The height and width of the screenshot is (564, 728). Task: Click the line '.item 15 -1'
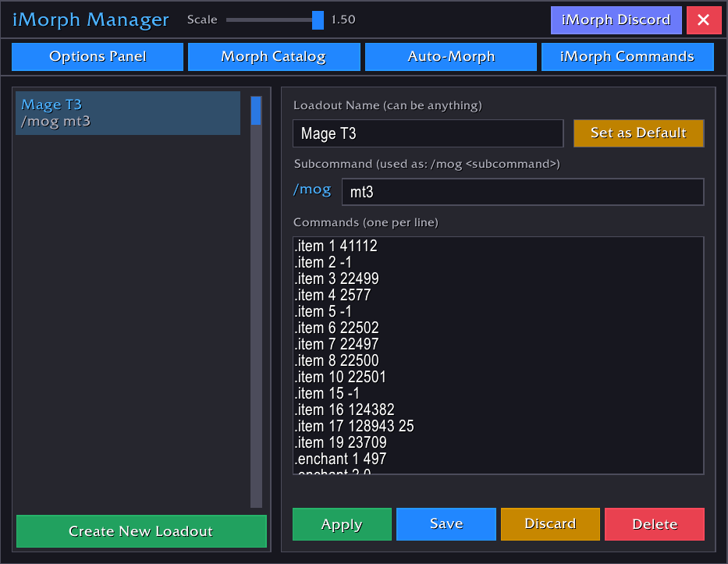point(327,393)
